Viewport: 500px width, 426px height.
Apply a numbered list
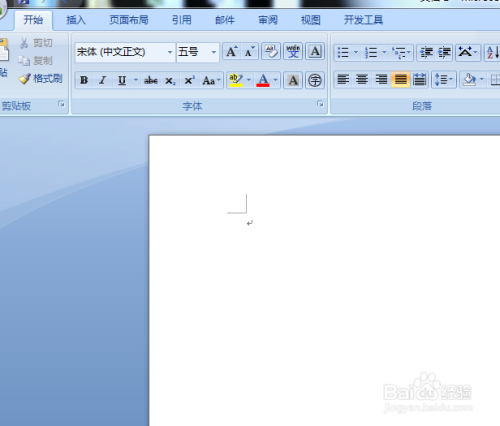(371, 52)
